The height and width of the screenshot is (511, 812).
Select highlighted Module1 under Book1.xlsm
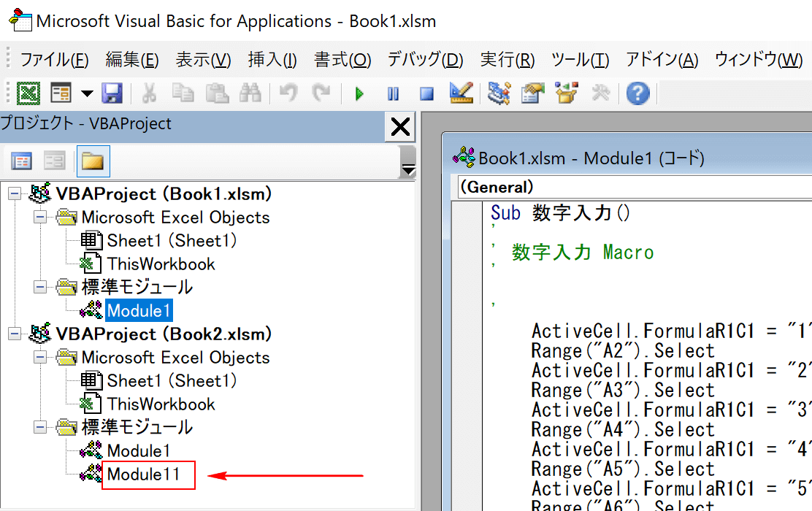[x=138, y=311]
